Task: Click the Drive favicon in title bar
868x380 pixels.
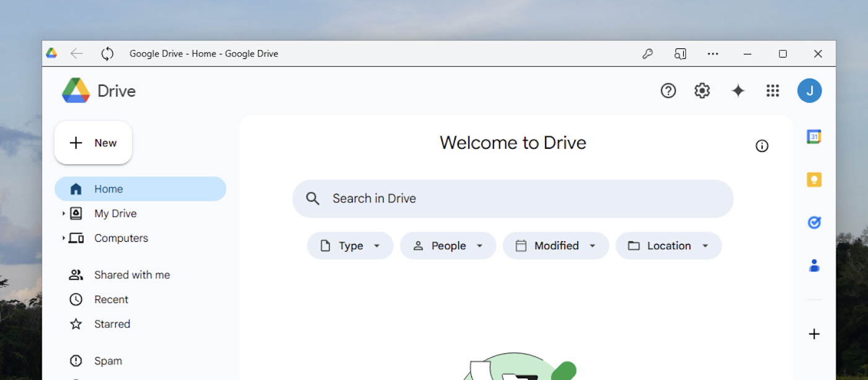Action: pyautogui.click(x=51, y=53)
